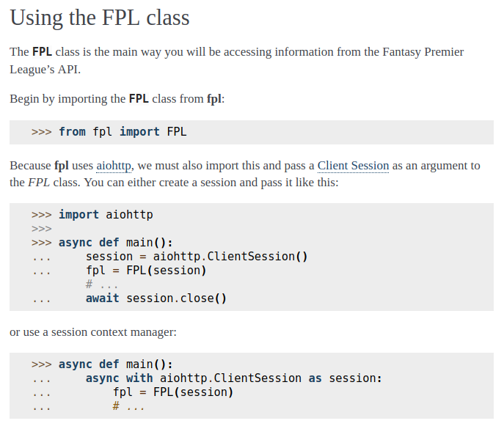Open the aiohttp hyperlink
Viewport: 504px width, 429px height.
tap(114, 166)
